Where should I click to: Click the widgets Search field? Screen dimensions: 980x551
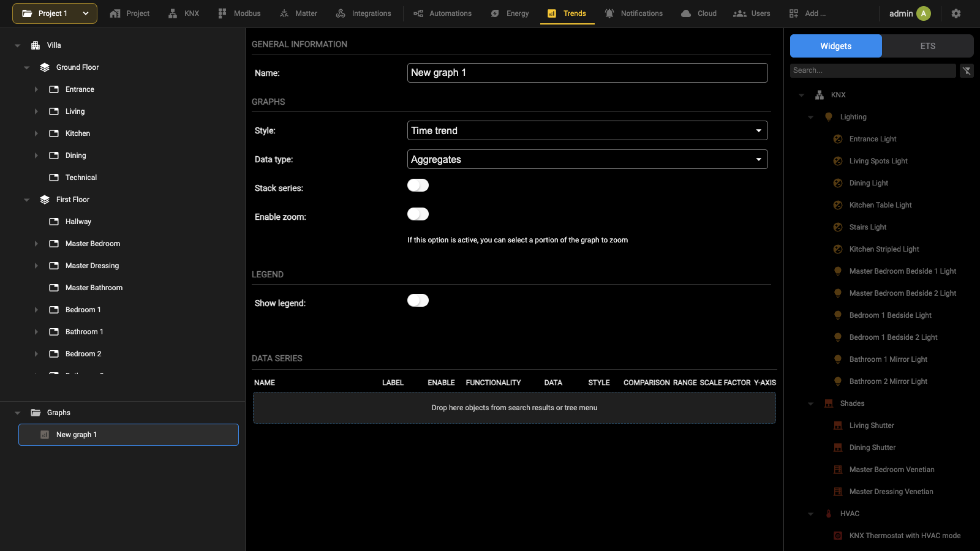873,70
